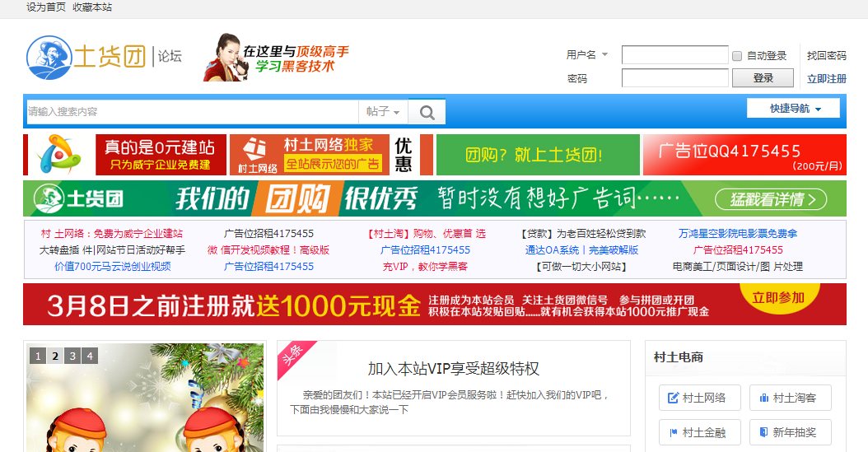The width and height of the screenshot is (868, 452).
Task: Open the 加入本站VIP享受超级特权 headline
Action: coord(454,369)
